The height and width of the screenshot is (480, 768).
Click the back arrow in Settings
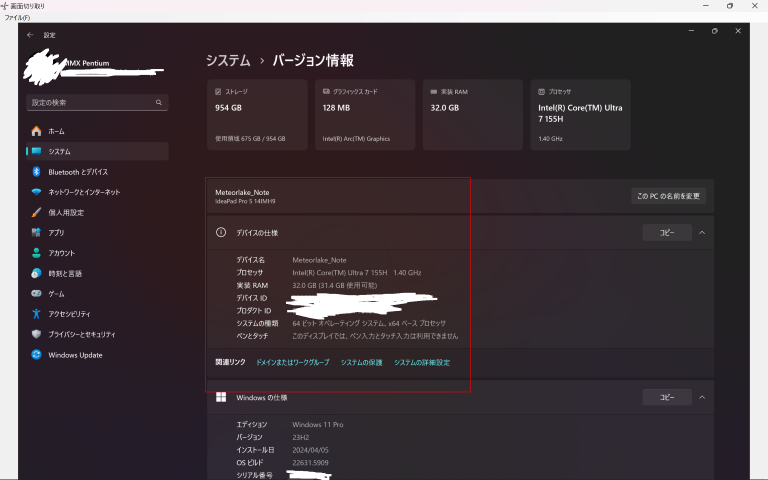[x=30, y=35]
